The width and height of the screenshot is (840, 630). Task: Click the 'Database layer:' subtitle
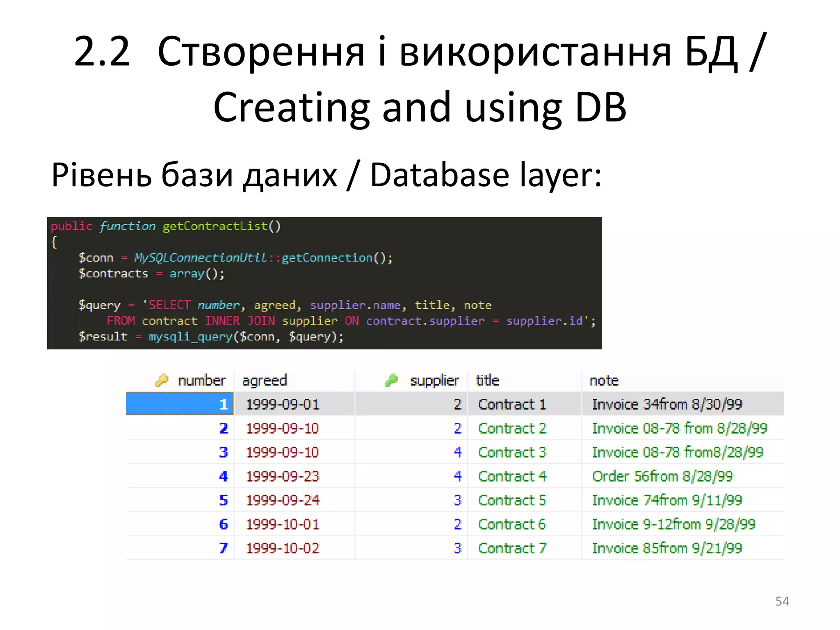tap(486, 176)
